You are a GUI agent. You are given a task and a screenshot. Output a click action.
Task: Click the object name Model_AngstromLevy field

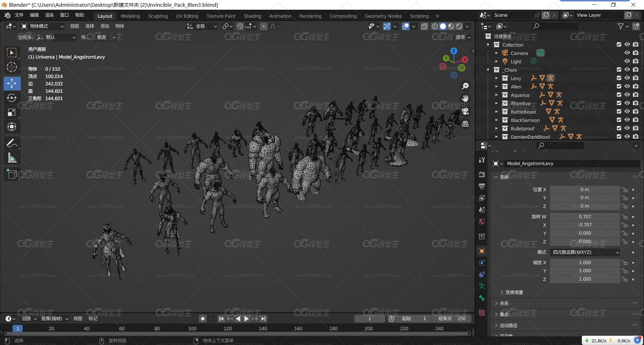[x=572, y=163]
